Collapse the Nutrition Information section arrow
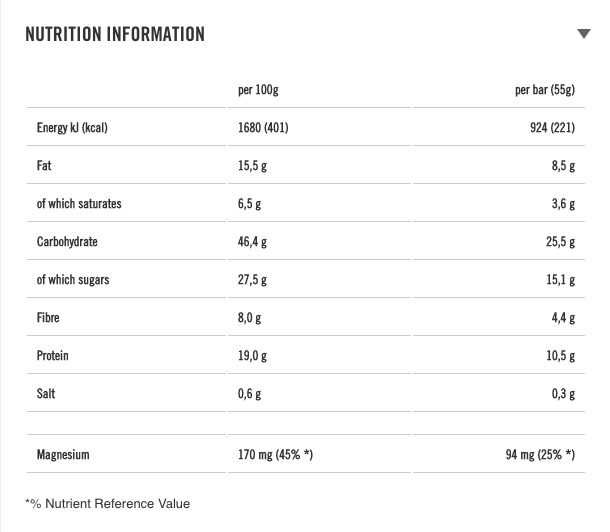This screenshot has height=532, width=610. pos(584,34)
